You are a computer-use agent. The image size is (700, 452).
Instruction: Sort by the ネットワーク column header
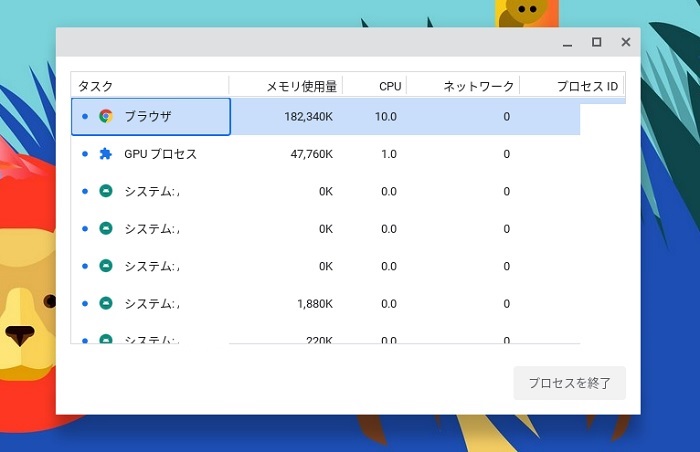pos(478,86)
